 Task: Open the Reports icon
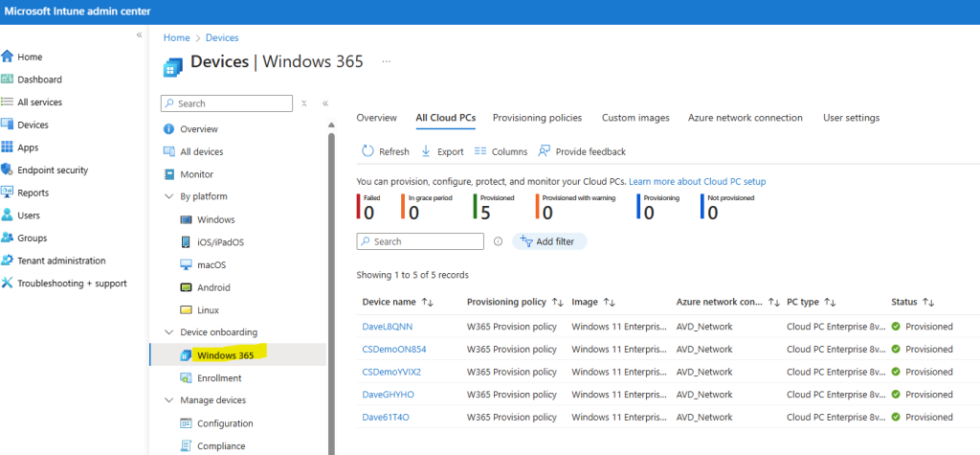pyautogui.click(x=8, y=193)
